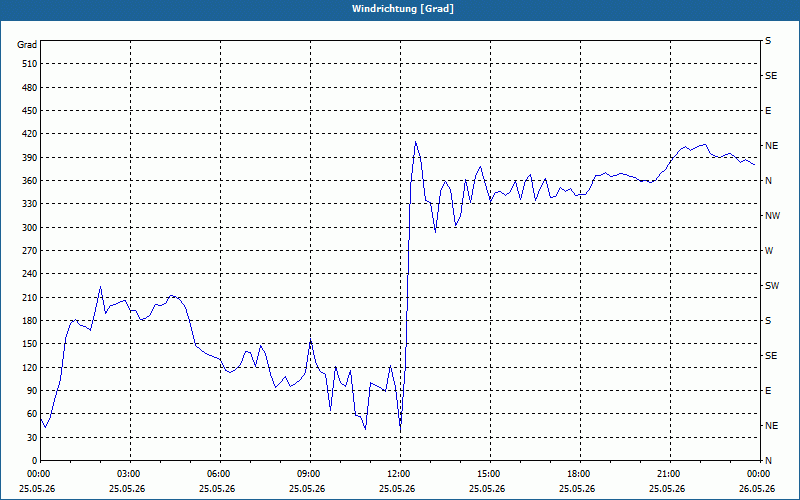Select the 390 tick label
The width and height of the screenshot is (800, 500).
click(30, 158)
